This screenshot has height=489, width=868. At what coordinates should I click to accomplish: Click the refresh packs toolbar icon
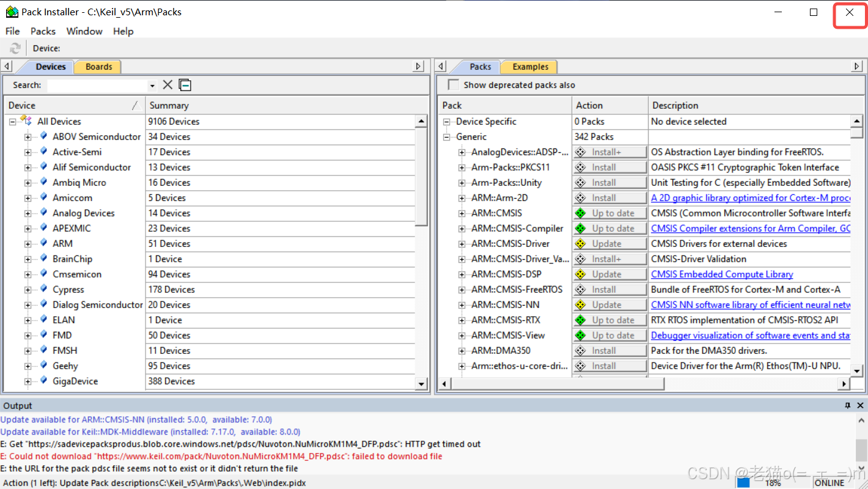tap(15, 48)
